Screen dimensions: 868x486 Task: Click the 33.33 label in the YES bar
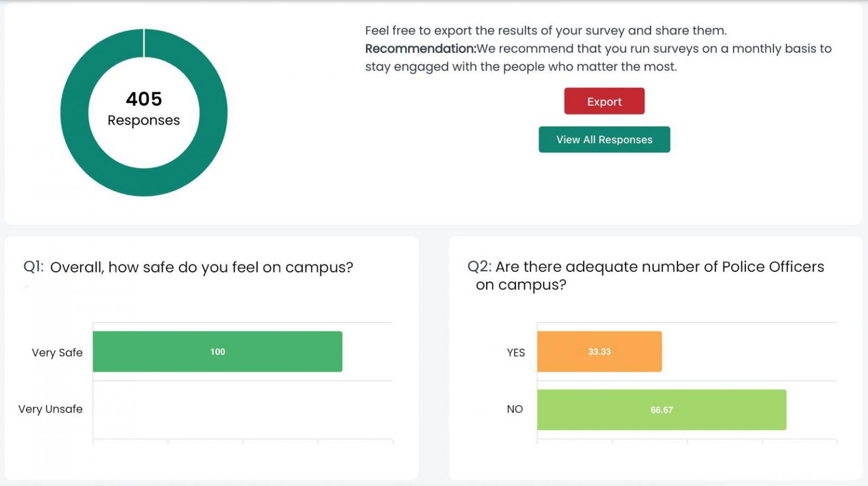point(598,352)
